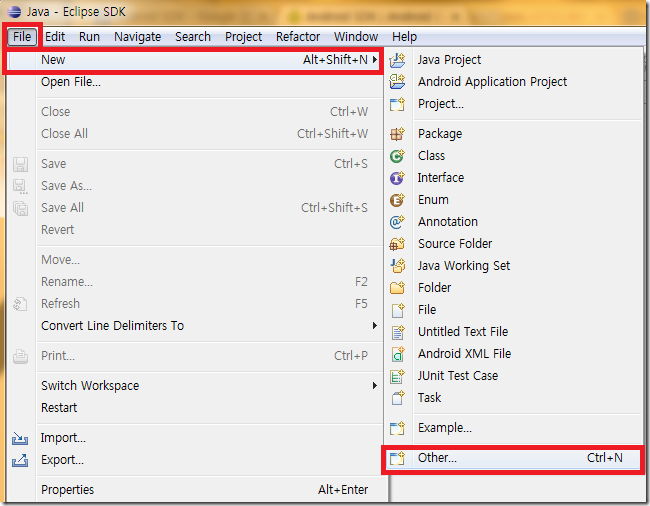Open the File menu
The height and width of the screenshot is (506, 650).
22,37
